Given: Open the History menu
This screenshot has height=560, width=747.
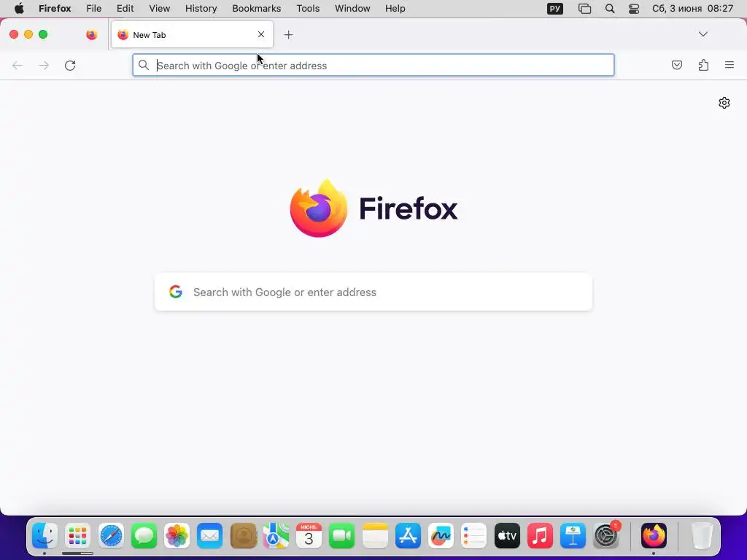Looking at the screenshot, I should [x=201, y=9].
